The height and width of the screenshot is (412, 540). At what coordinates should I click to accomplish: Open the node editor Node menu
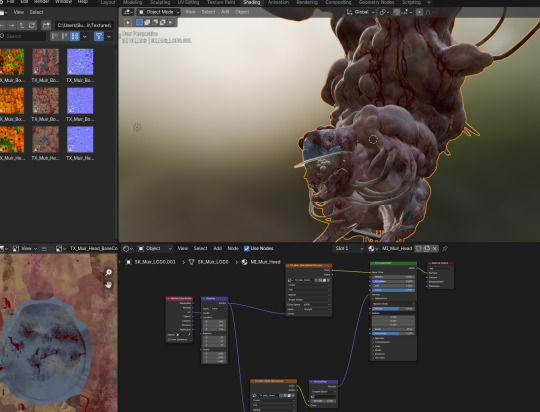click(233, 248)
